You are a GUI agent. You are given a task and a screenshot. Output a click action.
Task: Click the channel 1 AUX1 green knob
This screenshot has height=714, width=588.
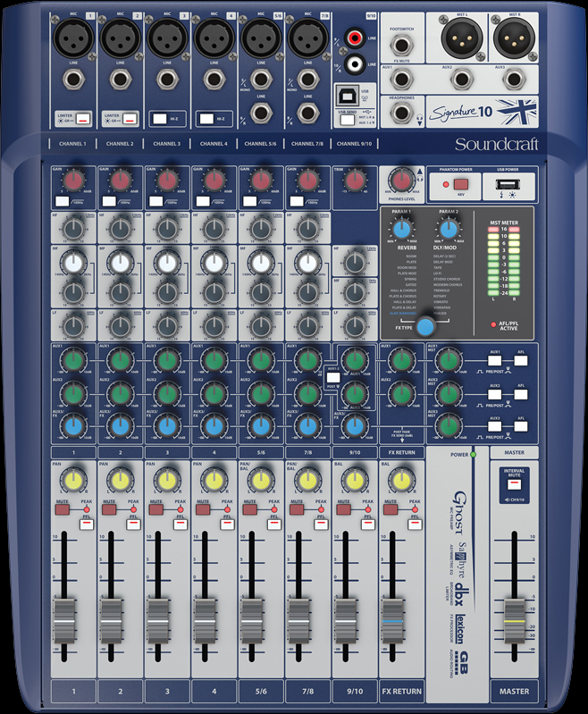coord(73,360)
